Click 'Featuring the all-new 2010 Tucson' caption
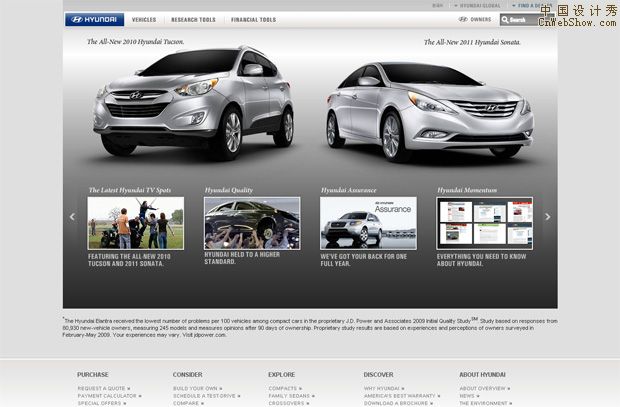The height and width of the screenshot is (407, 620). click(129, 260)
